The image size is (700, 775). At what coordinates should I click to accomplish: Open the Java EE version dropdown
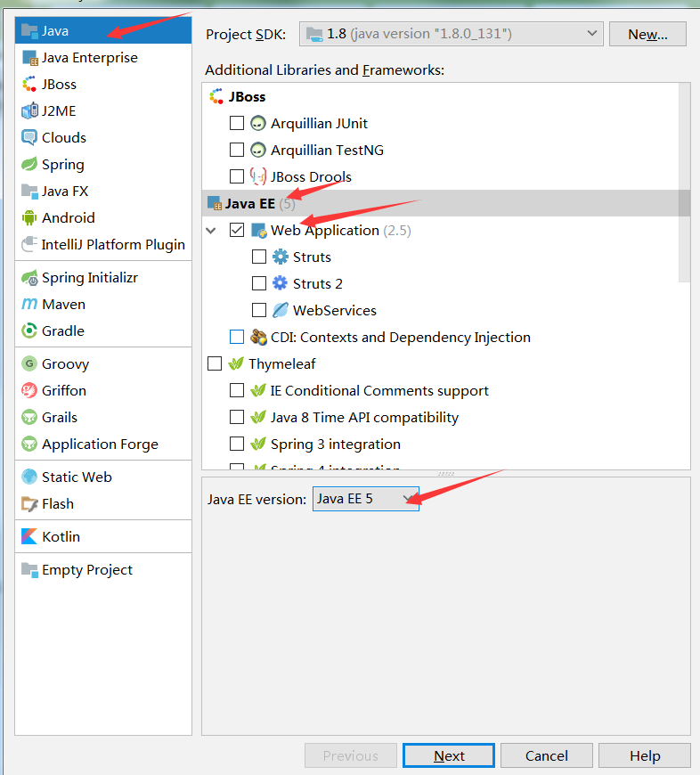[365, 499]
